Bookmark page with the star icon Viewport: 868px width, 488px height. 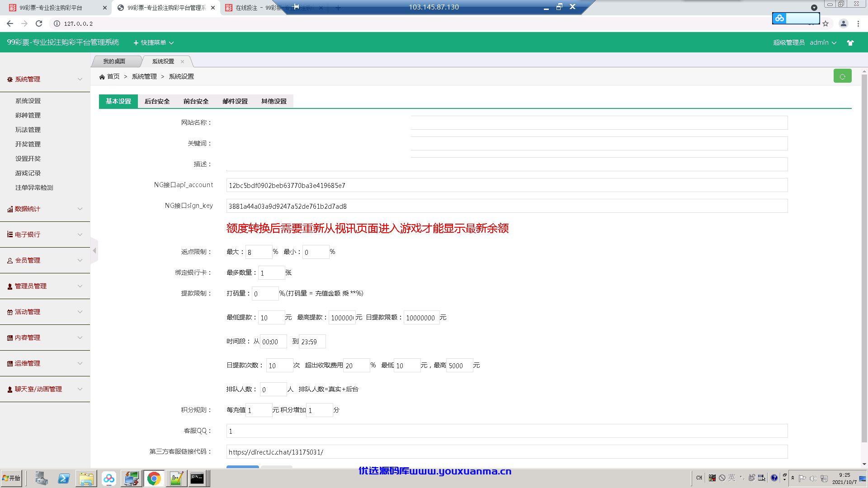click(826, 23)
